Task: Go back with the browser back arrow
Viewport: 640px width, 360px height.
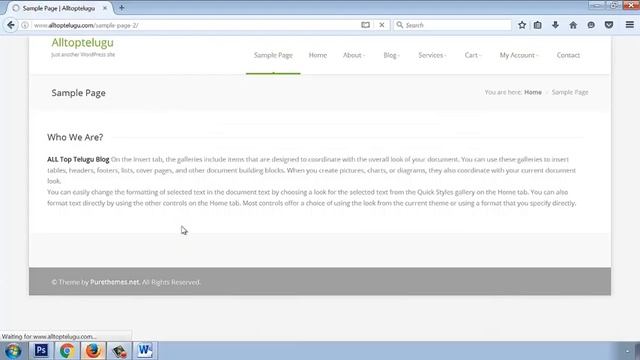Action: point(11,25)
